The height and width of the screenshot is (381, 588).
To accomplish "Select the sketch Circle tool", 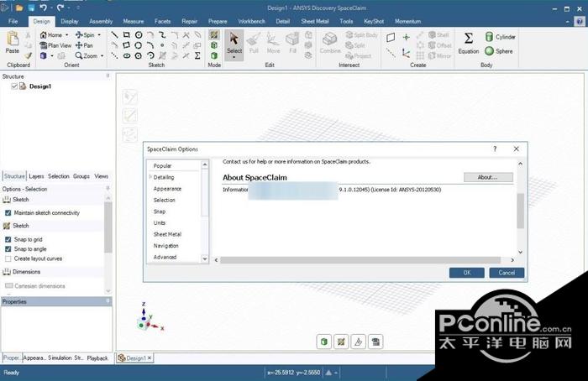I will [139, 35].
